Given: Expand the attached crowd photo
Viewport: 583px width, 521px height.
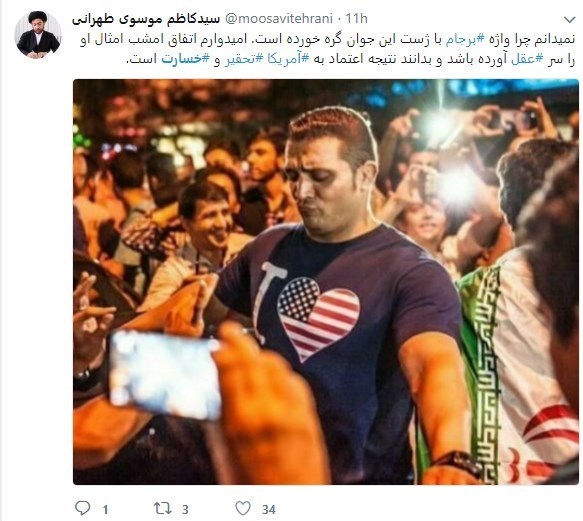Looking at the screenshot, I should [x=326, y=282].
